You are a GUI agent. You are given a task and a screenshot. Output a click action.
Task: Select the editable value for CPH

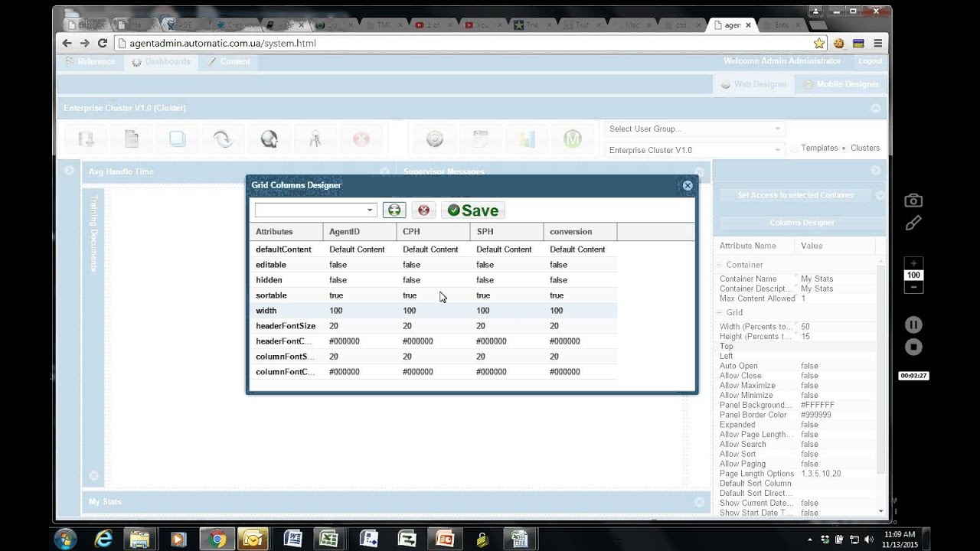(x=433, y=265)
